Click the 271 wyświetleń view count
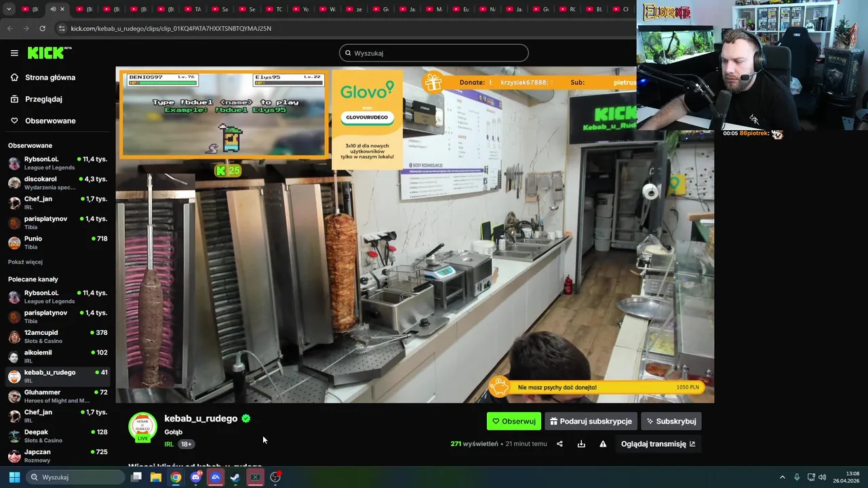This screenshot has width=868, height=488. (x=474, y=444)
